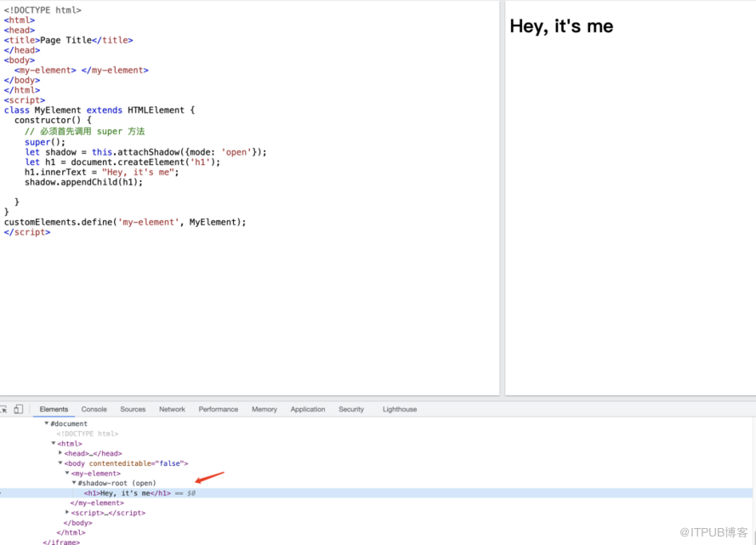The image size is (756, 545).
Task: Collapse the body contenteditable node
Action: click(60, 463)
